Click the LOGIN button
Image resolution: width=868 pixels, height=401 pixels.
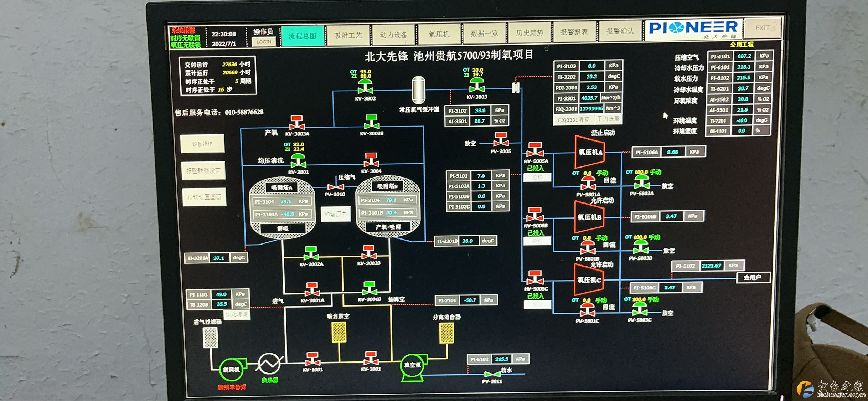click(264, 42)
